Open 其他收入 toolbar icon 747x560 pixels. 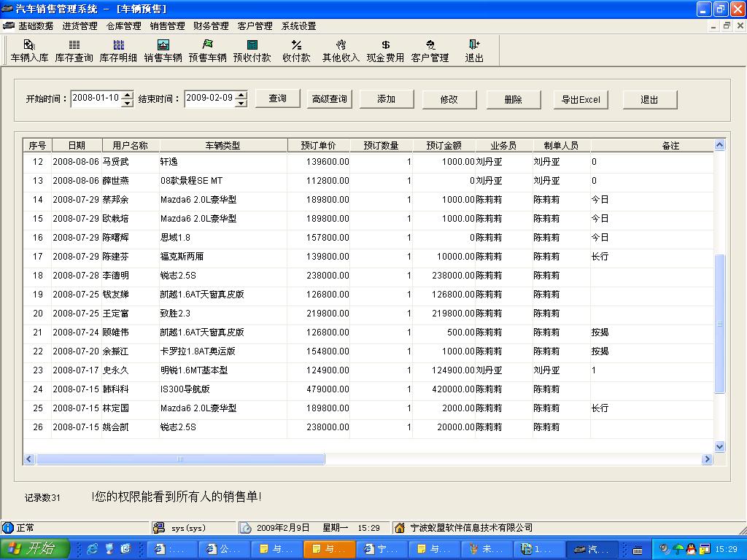point(341,51)
